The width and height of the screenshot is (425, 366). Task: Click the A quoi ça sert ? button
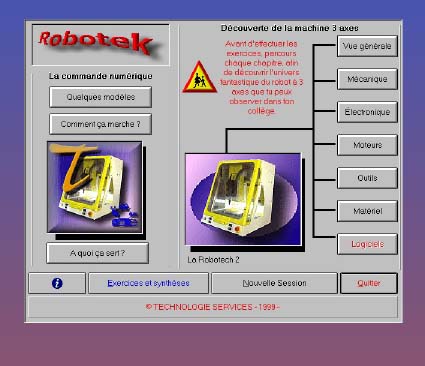coord(98,253)
